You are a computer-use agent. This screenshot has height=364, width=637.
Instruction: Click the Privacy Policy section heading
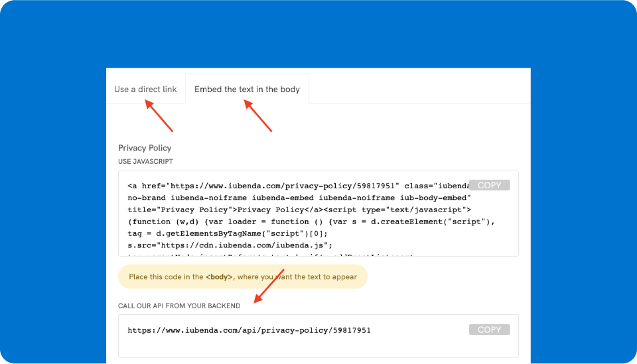[x=145, y=148]
